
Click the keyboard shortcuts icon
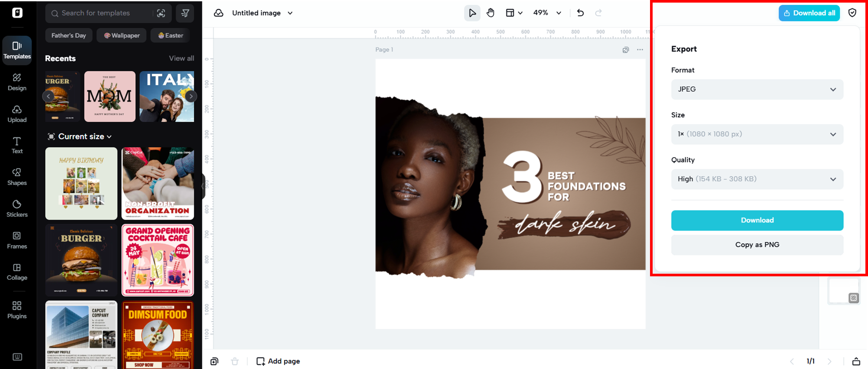point(17,357)
